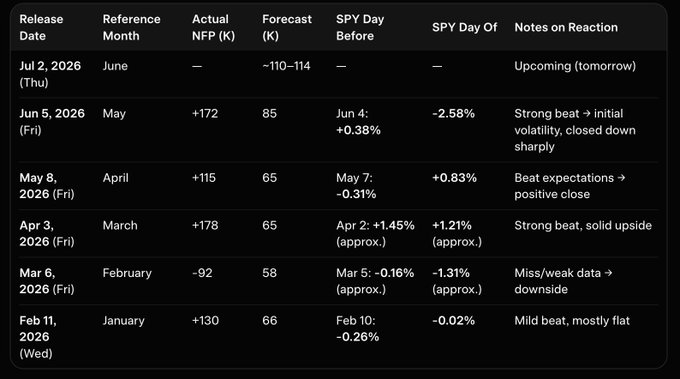Click the SPY Day Of header
The image size is (680, 379).
coord(464,27)
